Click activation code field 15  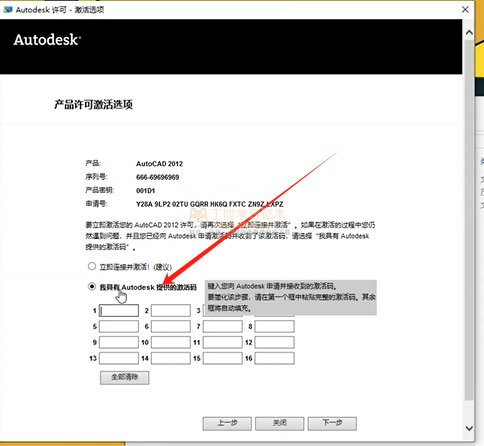tap(223, 358)
